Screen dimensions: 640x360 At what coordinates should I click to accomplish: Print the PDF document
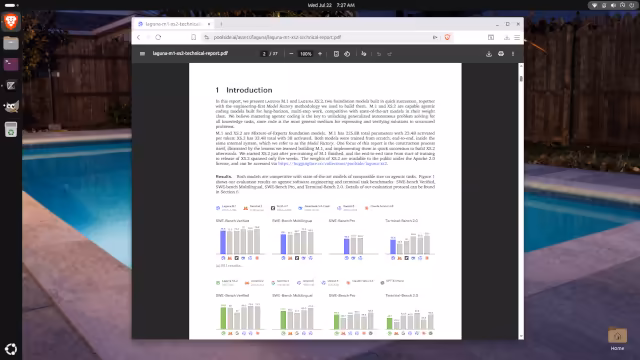coord(501,54)
